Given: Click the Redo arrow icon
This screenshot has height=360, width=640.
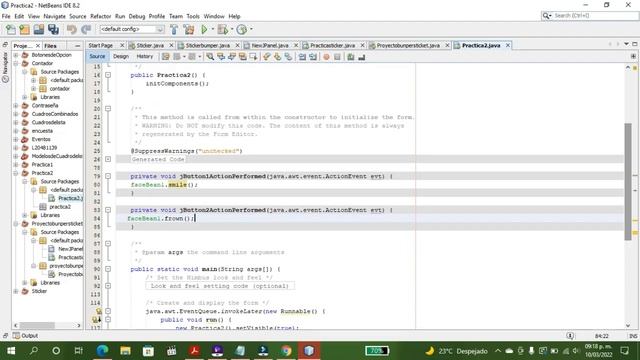Looking at the screenshot, I should (x=86, y=29).
